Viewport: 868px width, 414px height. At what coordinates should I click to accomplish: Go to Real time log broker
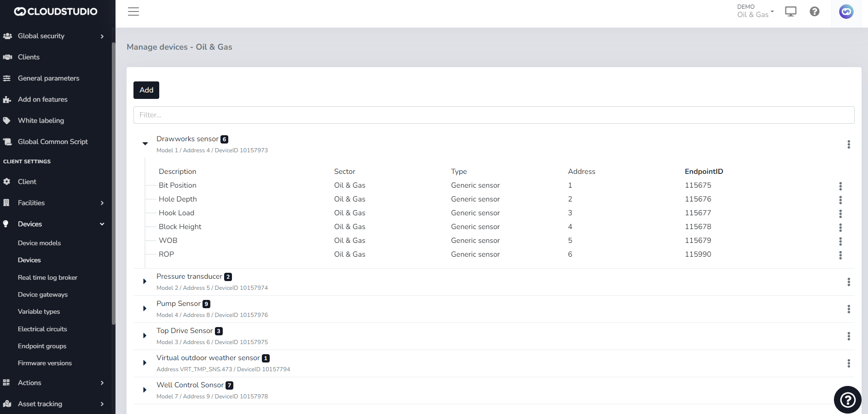coord(47,277)
